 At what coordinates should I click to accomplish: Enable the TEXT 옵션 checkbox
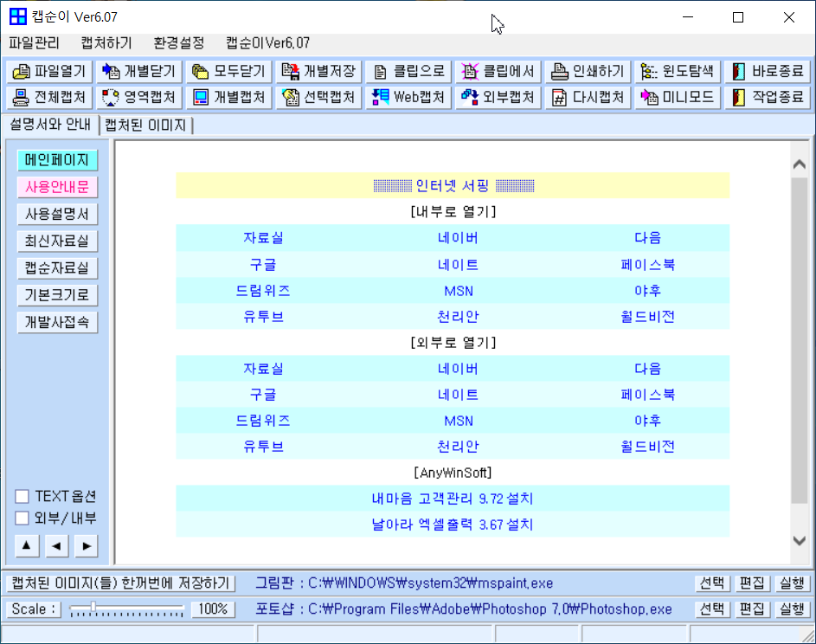22,496
